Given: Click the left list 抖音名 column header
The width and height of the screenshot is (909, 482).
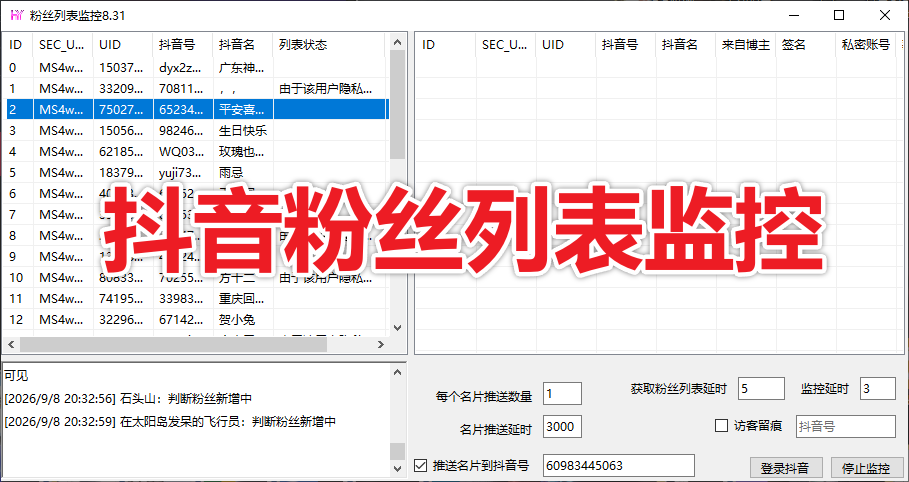Looking at the screenshot, I should point(243,45).
